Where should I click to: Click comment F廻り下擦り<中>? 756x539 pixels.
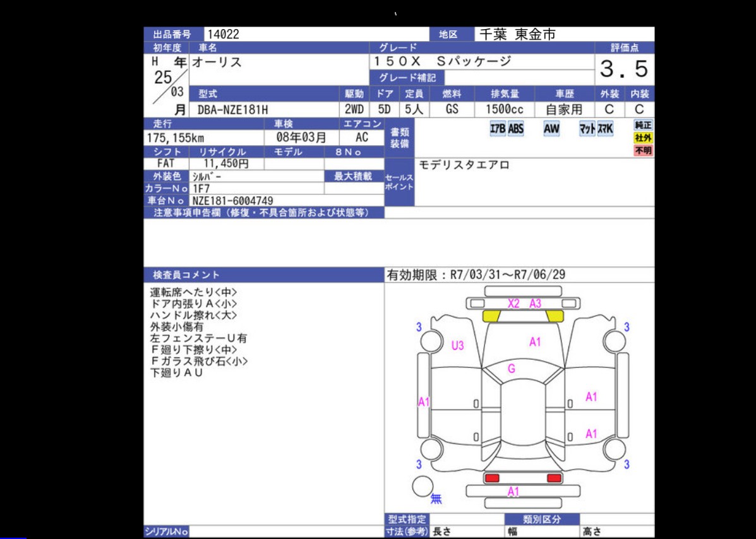(194, 350)
